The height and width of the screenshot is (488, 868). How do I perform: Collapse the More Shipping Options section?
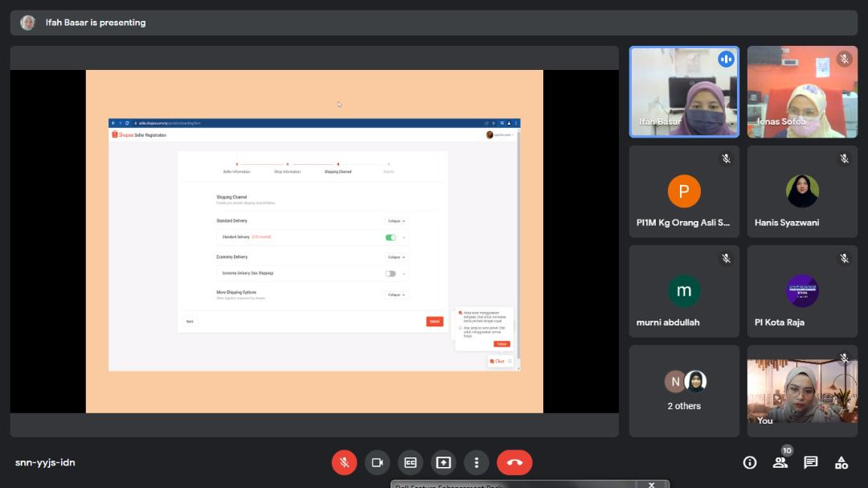coord(396,295)
